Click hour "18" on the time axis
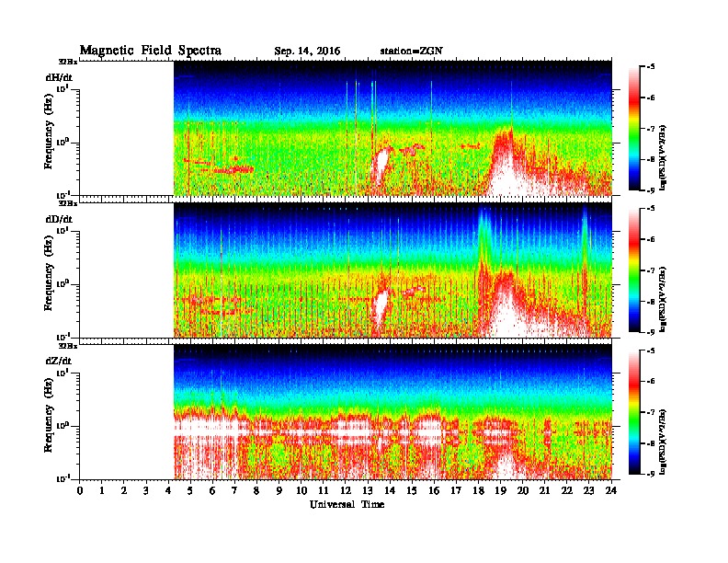This screenshot has width=728, height=563. tap(478, 491)
